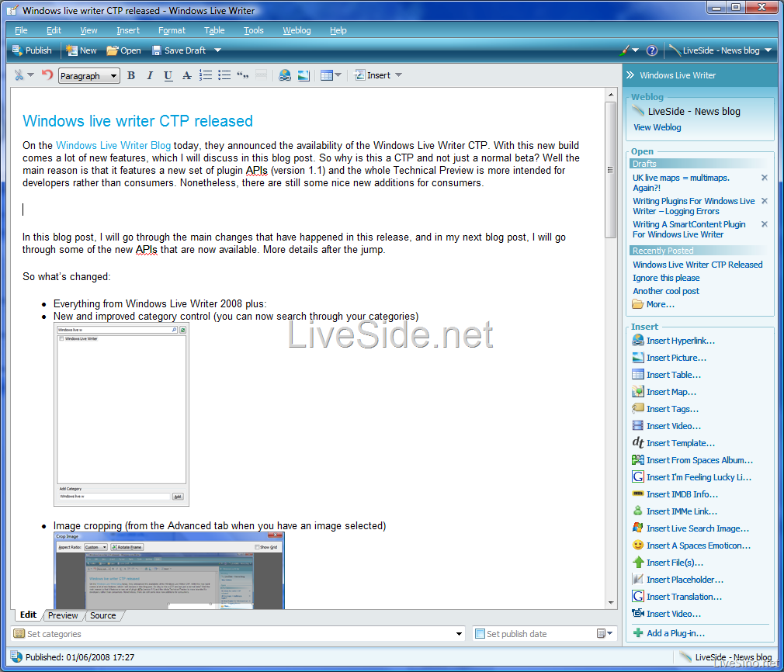Toggle Strikethrough formatting
The height and width of the screenshot is (672, 784).
coord(186,75)
